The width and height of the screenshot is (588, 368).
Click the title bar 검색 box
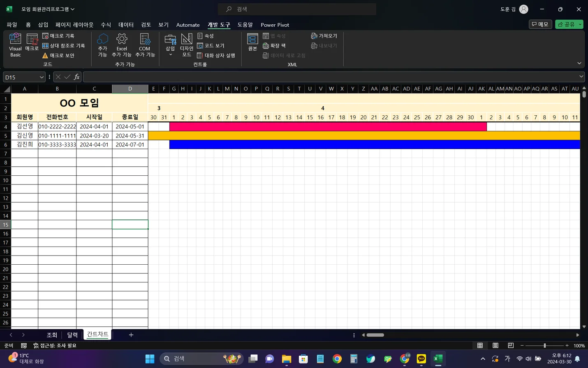click(x=297, y=9)
